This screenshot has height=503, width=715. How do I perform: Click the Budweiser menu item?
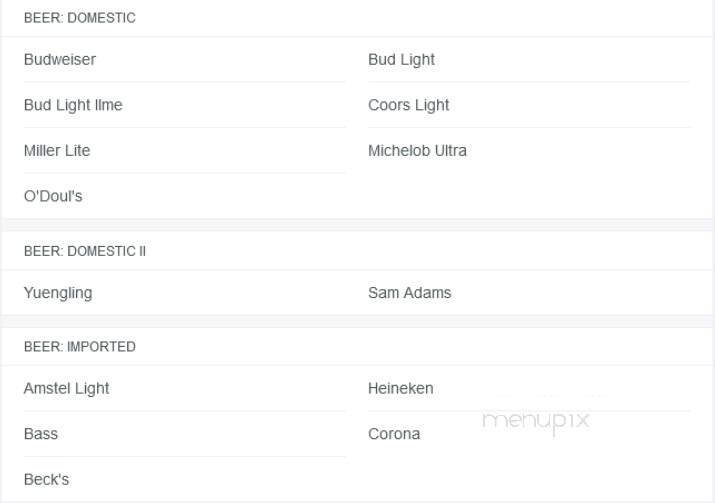60,60
